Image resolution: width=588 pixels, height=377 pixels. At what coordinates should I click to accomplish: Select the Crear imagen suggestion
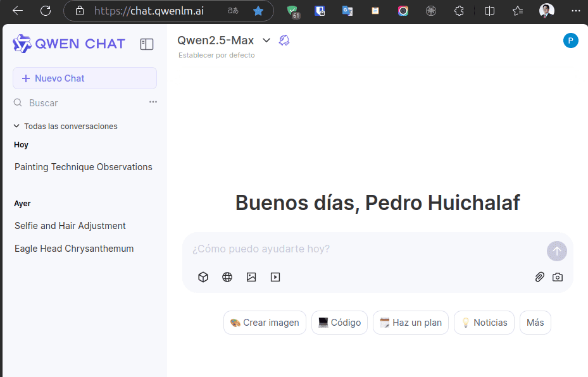(265, 323)
